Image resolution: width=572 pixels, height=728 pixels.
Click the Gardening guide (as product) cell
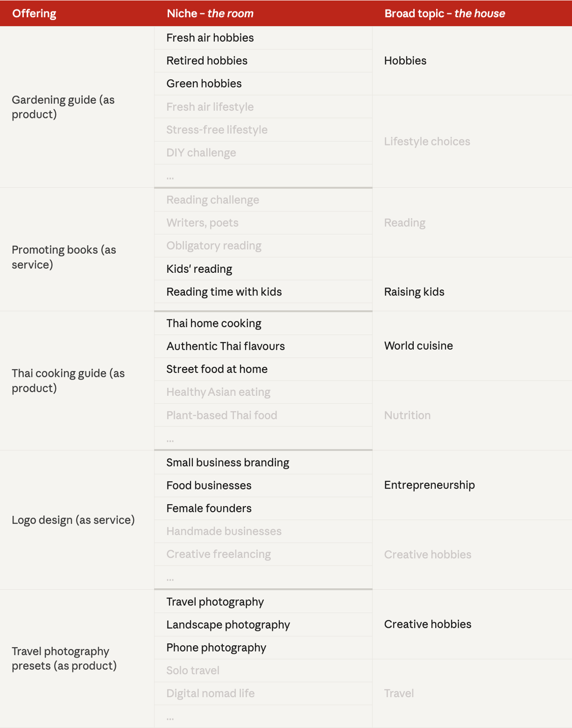point(77,107)
